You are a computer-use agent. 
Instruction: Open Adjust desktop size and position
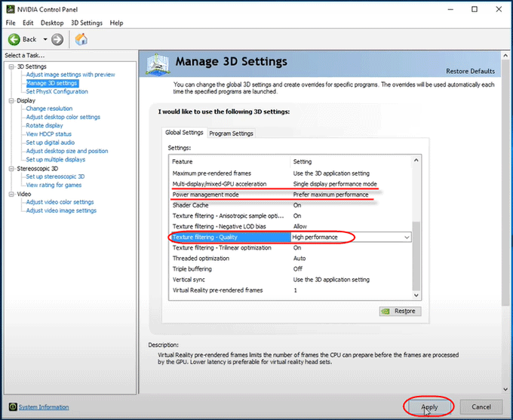[67, 151]
